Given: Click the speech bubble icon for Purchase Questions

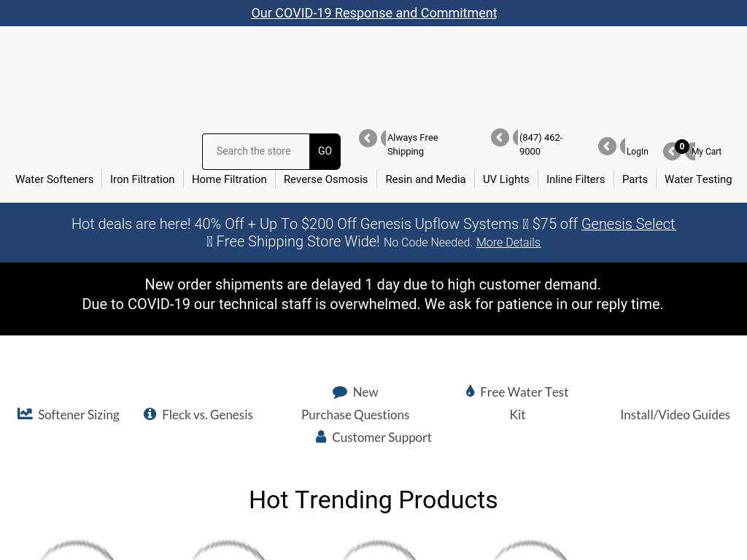Looking at the screenshot, I should pos(339,392).
